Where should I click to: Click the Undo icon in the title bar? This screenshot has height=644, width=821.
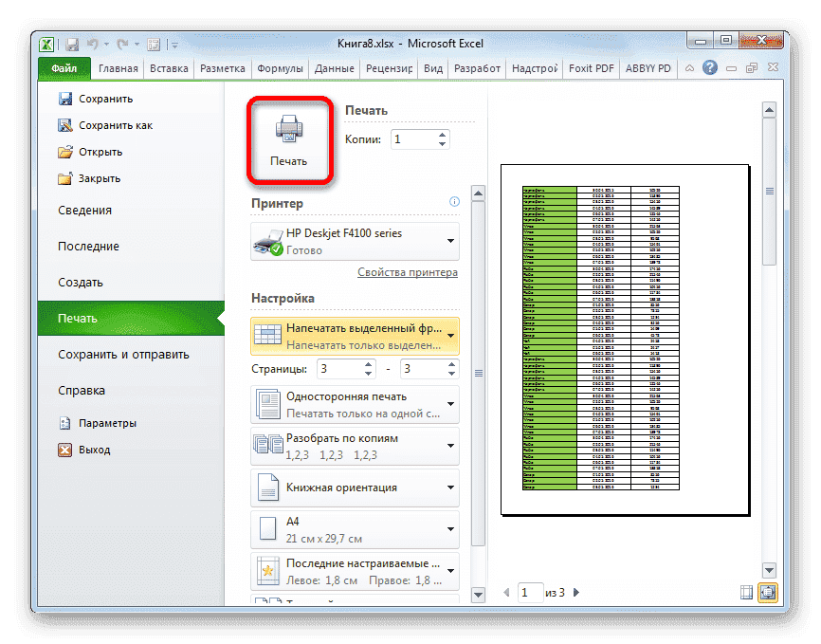(91, 44)
